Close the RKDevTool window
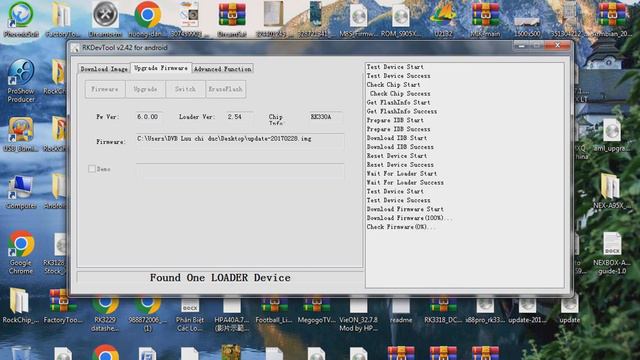The height and width of the screenshot is (360, 640). [558, 45]
